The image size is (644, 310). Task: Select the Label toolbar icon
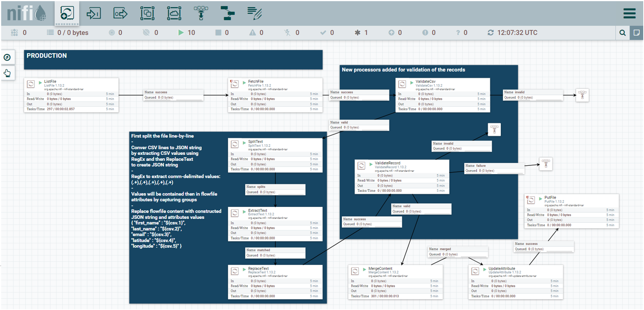[254, 13]
